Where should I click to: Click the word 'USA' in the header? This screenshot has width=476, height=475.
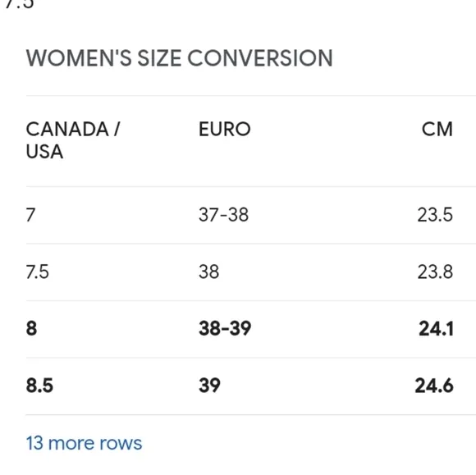(44, 152)
